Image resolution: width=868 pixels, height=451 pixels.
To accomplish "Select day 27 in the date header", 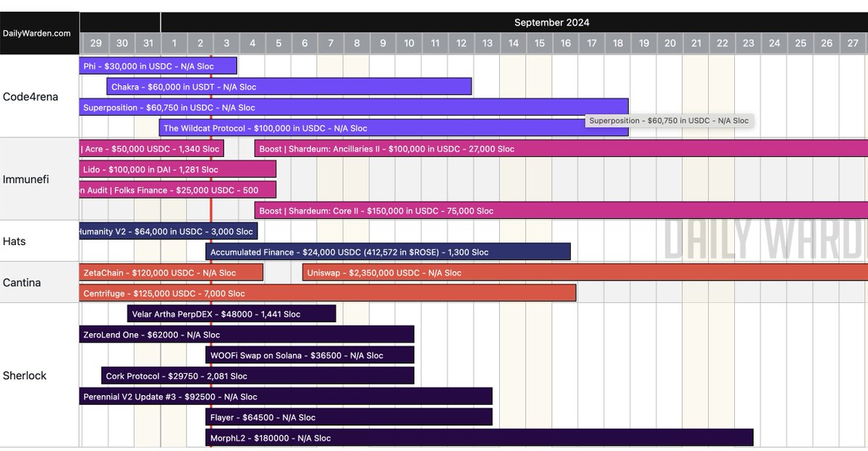I will pyautogui.click(x=852, y=43).
